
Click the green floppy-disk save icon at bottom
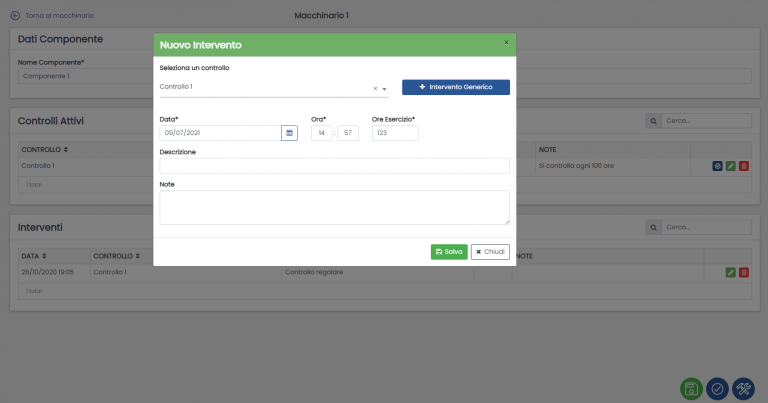[689, 388]
